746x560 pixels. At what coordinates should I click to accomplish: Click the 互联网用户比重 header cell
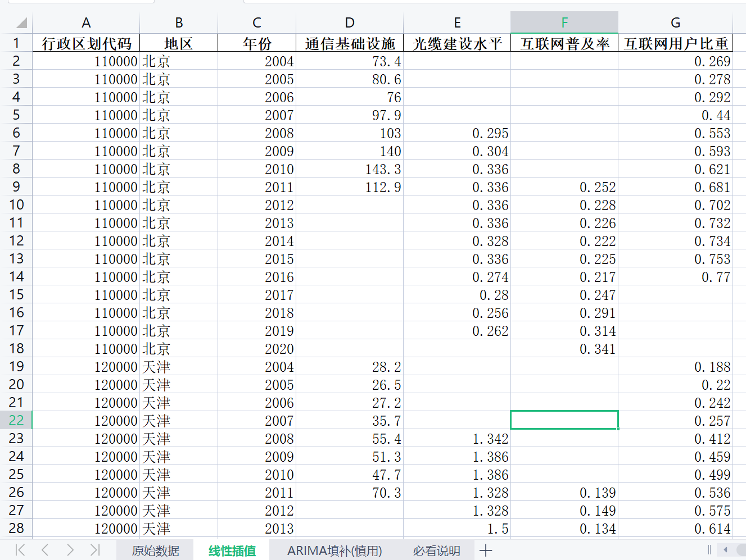tap(675, 43)
